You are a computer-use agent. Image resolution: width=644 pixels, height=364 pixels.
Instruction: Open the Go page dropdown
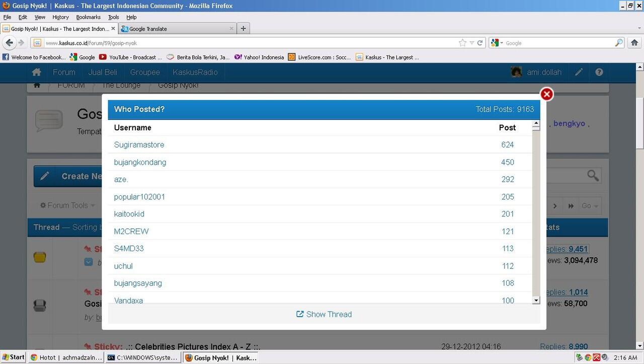pos(590,205)
